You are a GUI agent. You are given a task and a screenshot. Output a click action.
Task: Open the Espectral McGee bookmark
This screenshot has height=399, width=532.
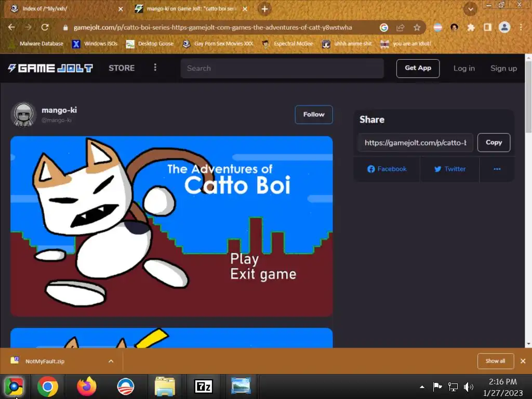click(287, 44)
